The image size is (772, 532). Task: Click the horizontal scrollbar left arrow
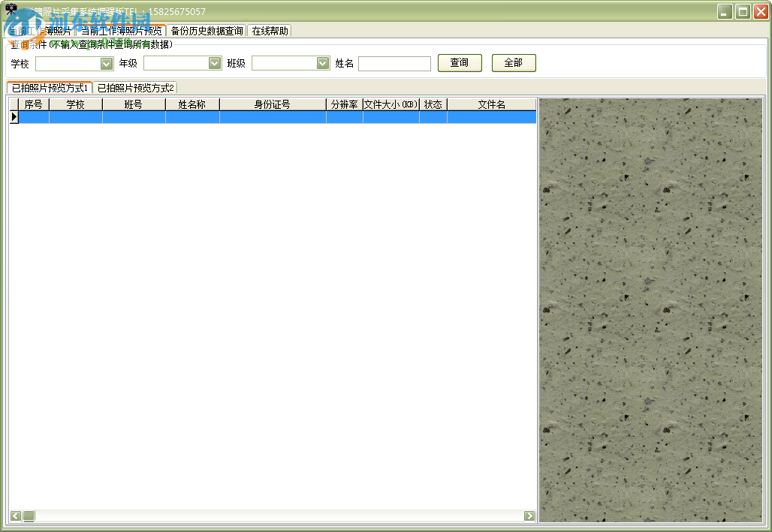(16, 515)
